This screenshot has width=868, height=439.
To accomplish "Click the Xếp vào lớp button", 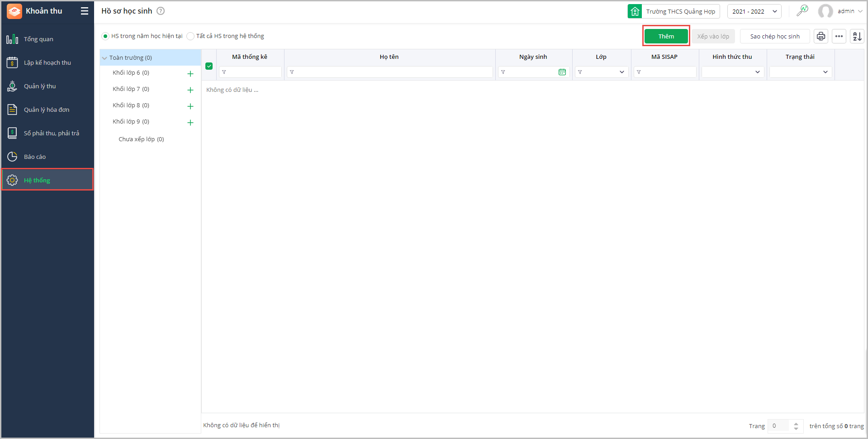I will click(x=713, y=36).
